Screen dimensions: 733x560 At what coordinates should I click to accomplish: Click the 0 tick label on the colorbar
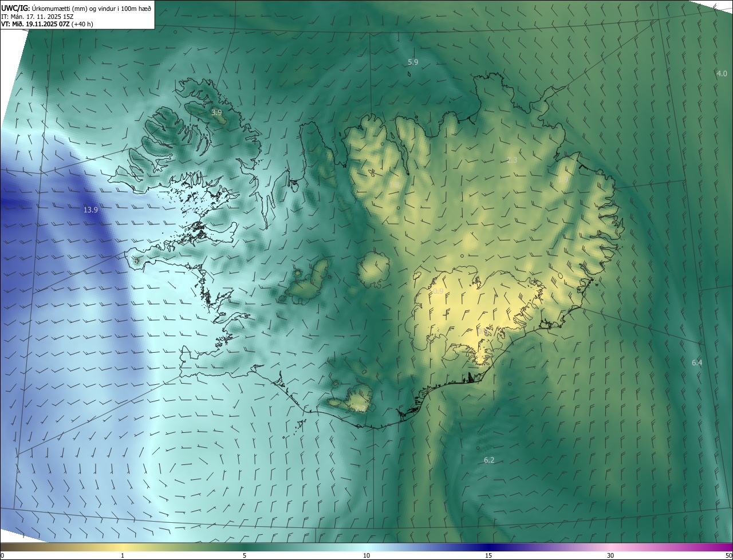(x=2, y=556)
